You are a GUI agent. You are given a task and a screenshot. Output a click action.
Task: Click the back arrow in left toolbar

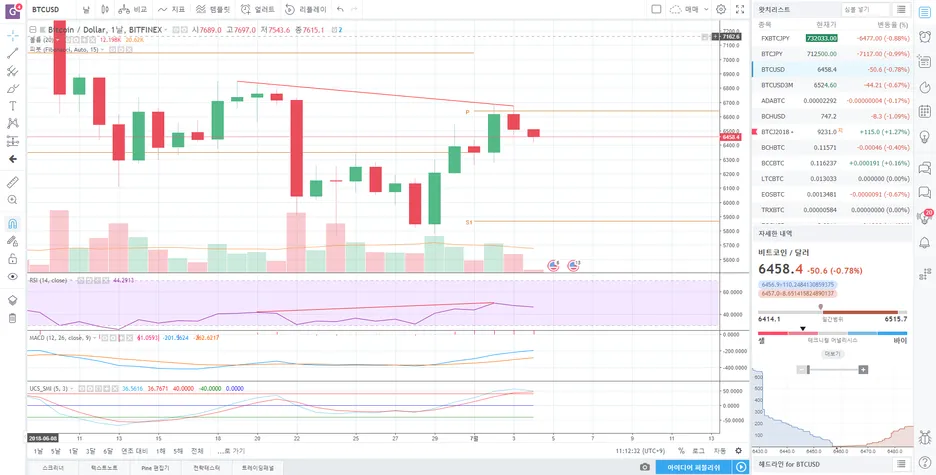13,159
